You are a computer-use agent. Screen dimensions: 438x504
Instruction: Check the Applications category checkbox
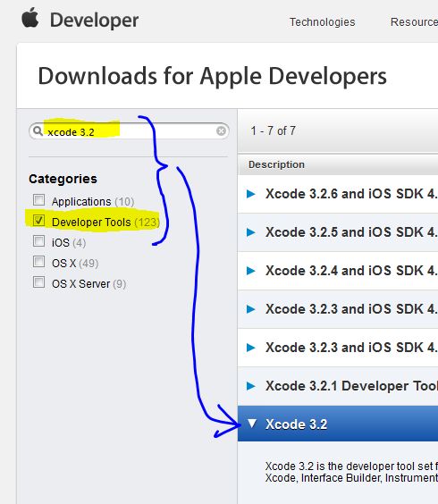point(39,199)
